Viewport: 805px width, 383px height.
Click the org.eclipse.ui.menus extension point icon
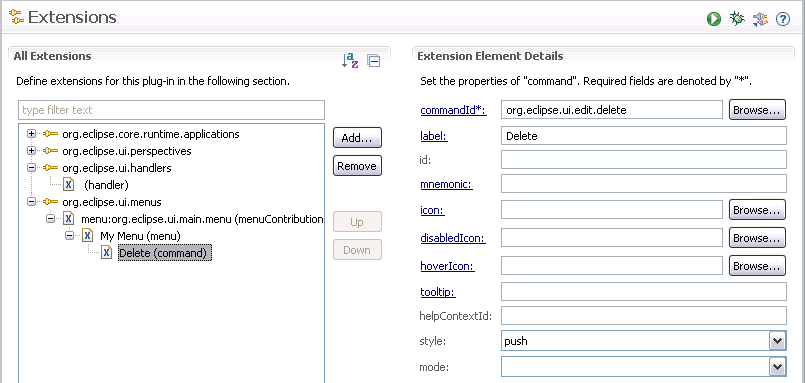[50, 202]
